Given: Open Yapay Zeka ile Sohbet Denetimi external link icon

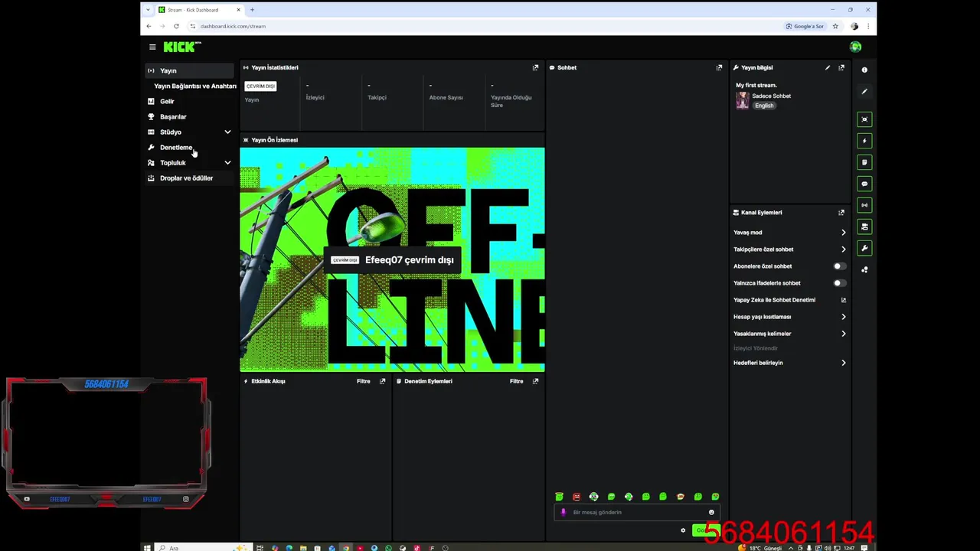Looking at the screenshot, I should pyautogui.click(x=844, y=300).
